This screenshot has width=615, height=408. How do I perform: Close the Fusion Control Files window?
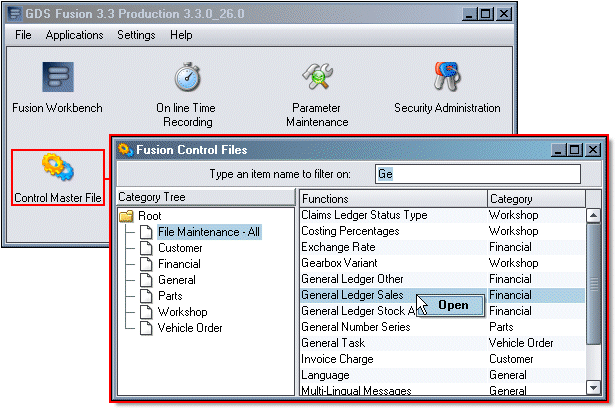tap(593, 149)
